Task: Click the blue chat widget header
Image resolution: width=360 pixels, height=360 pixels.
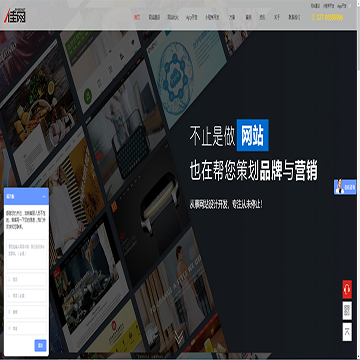Action: click(x=26, y=196)
